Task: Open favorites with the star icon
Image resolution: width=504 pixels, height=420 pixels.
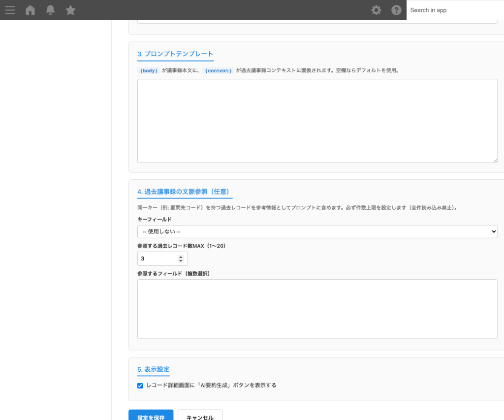Action: tap(70, 10)
